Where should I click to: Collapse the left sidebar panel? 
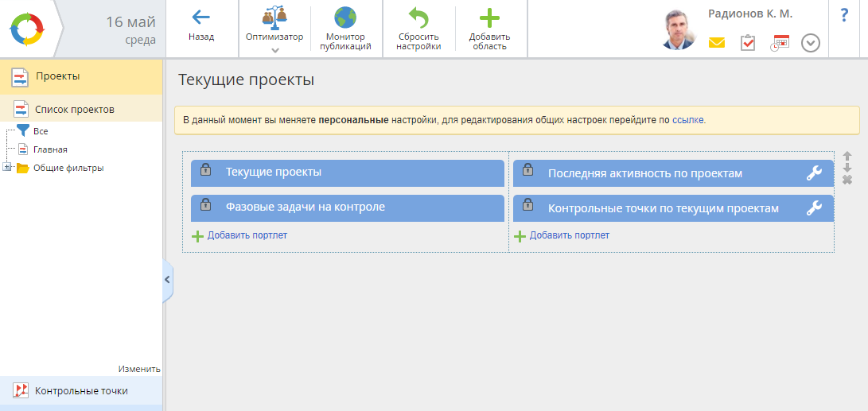point(167,280)
